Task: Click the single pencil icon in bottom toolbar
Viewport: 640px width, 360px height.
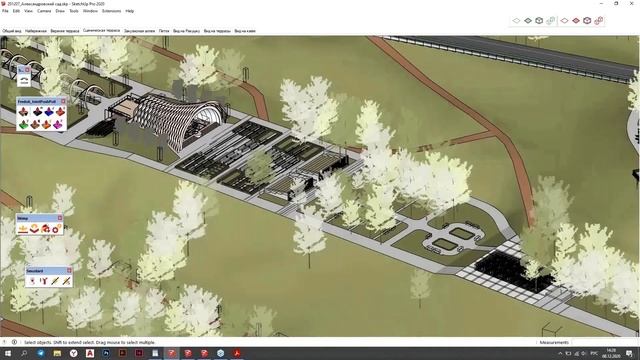Action: (x=55, y=281)
